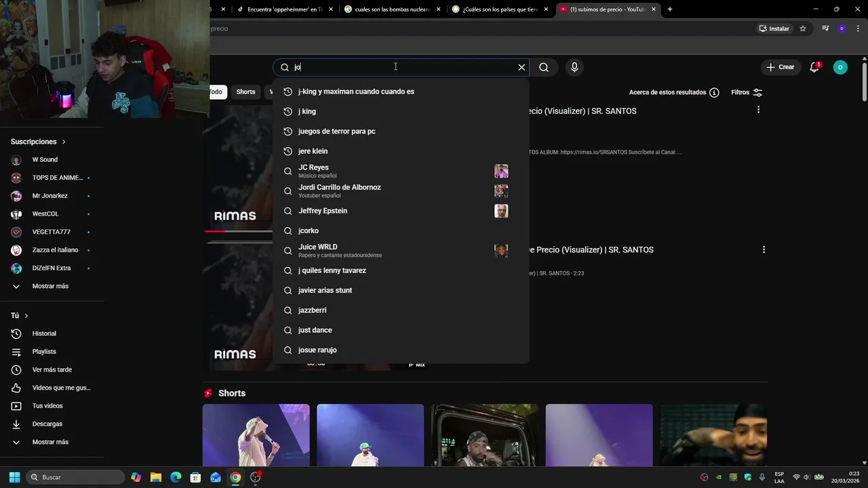The height and width of the screenshot is (488, 868).
Task: Open the Chrome profile avatar in toolbar
Action: [x=842, y=28]
